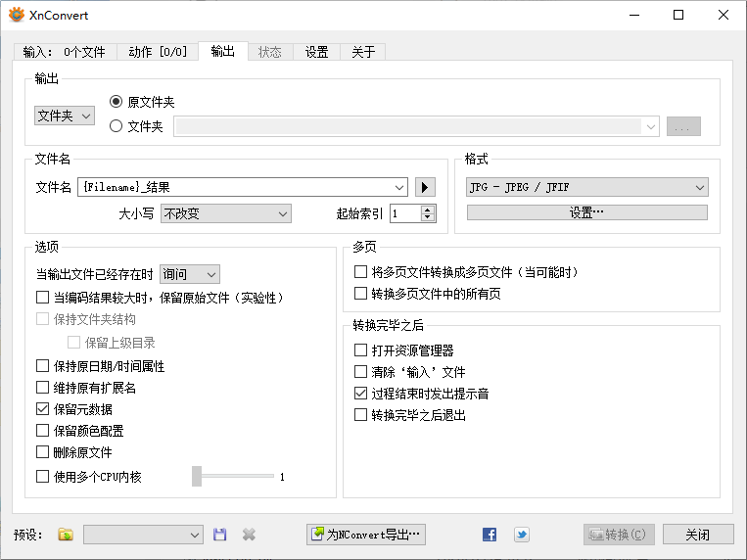Open the 预设 preset dropdown
Image resolution: width=747 pixels, height=560 pixels.
[x=143, y=535]
